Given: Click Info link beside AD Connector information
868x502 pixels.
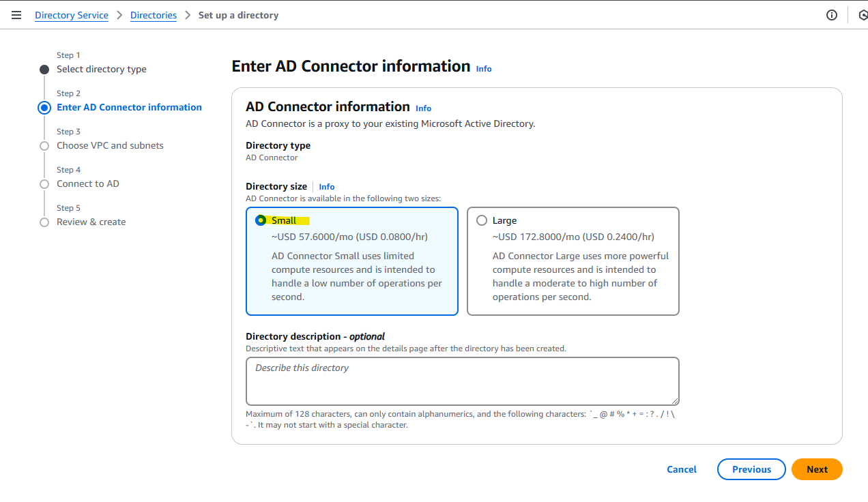Looking at the screenshot, I should click(423, 108).
